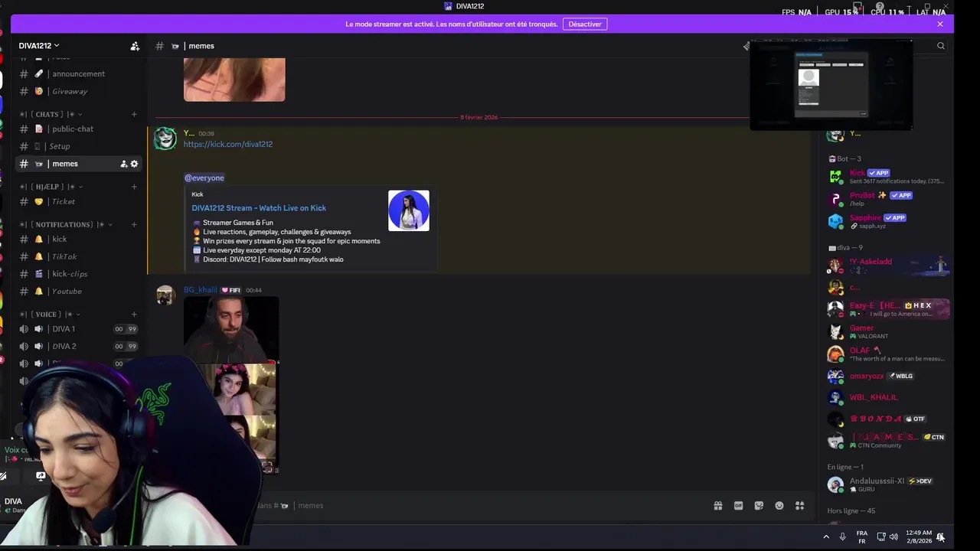980x551 pixels.
Task: Add a channel to CHATS category
Action: pyautogui.click(x=134, y=114)
